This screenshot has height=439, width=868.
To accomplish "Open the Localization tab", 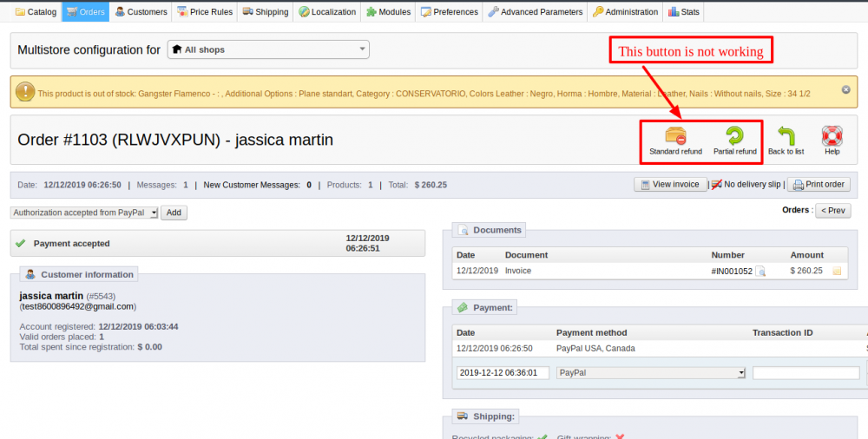I will (327, 11).
